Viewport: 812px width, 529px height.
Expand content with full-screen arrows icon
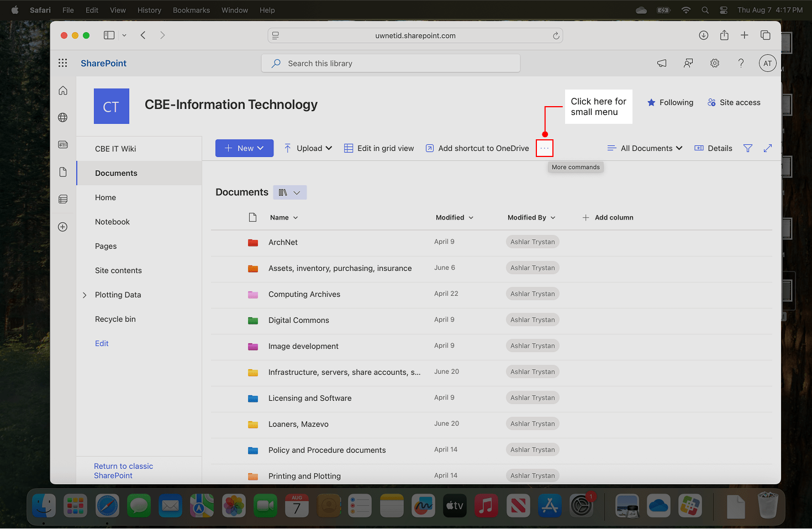tap(767, 148)
